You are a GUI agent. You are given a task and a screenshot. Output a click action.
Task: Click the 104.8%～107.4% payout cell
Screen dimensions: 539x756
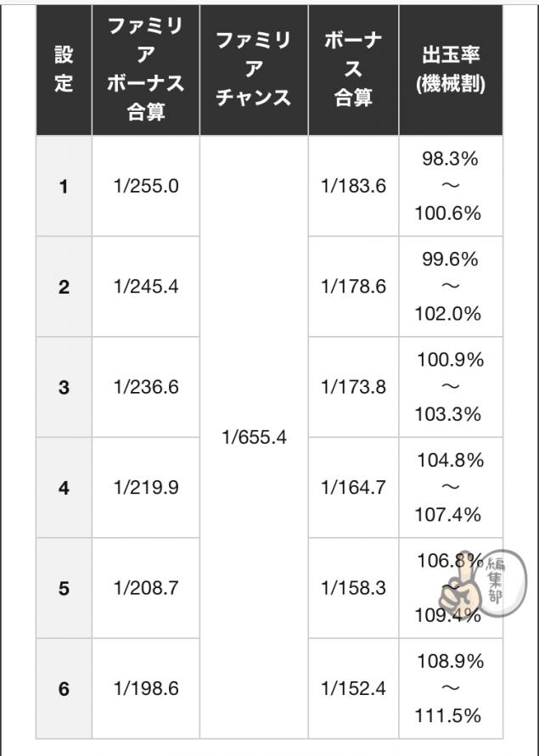click(x=451, y=488)
